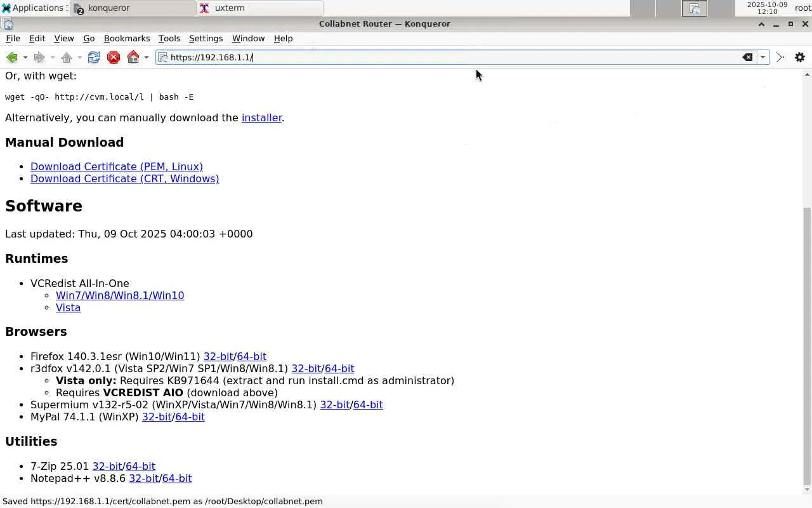This screenshot has height=508, width=812.
Task: Download MyPal 74.1.1 64-bit
Action: (x=190, y=417)
